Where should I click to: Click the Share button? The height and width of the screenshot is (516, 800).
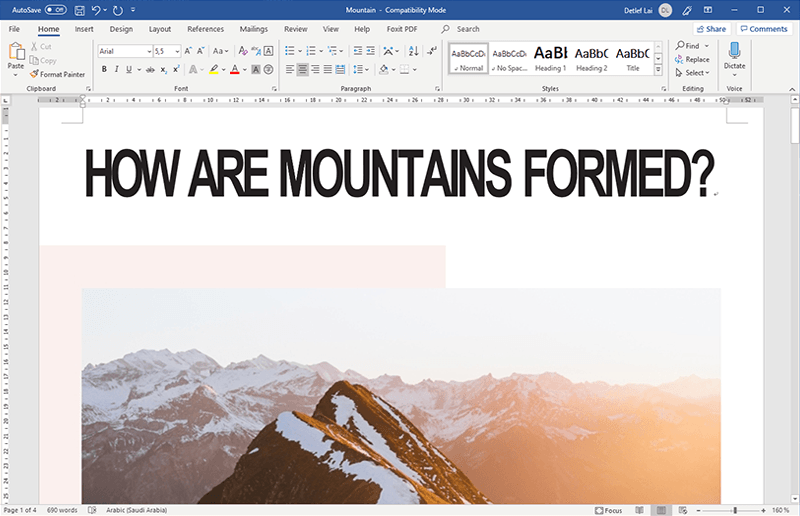pos(711,29)
